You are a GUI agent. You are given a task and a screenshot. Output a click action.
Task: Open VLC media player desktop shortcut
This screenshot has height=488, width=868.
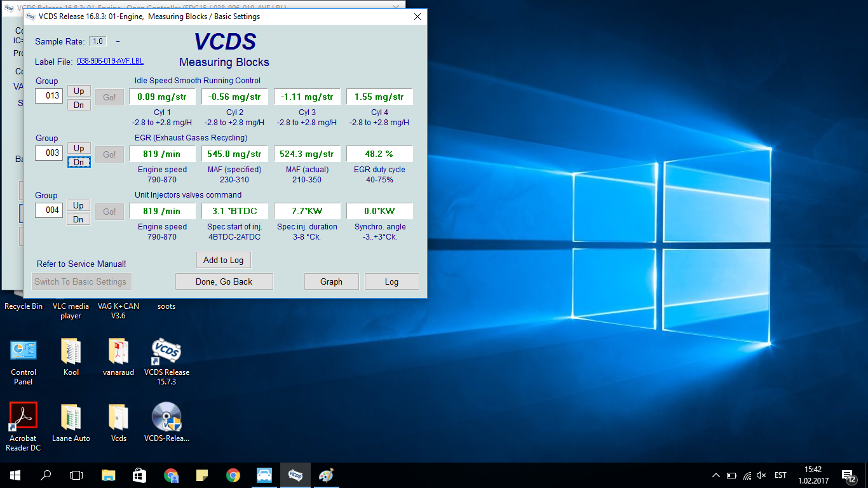[x=71, y=311]
